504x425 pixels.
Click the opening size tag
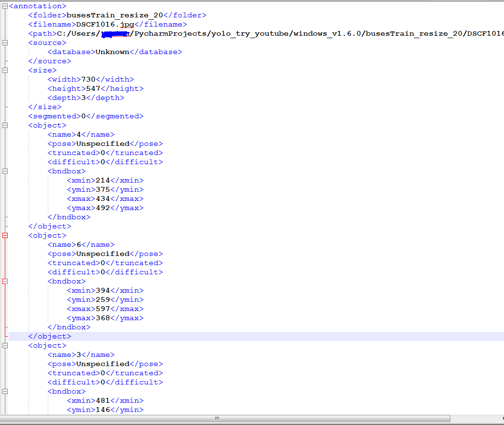point(42,71)
